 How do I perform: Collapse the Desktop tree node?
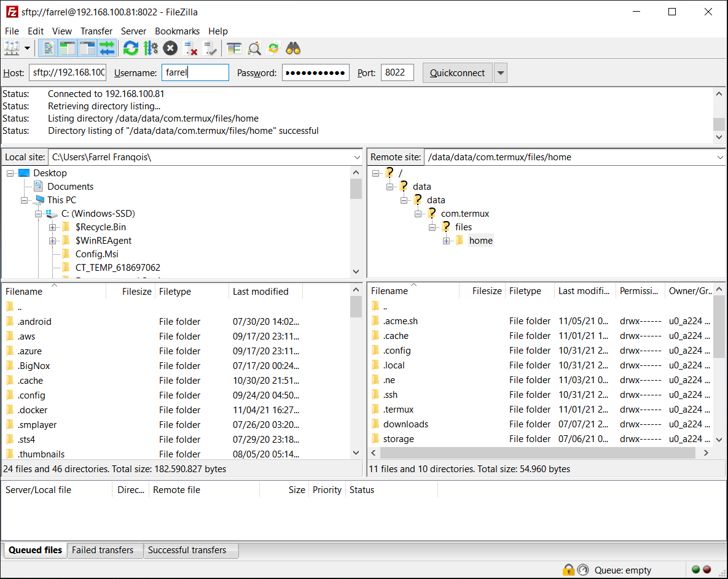point(10,173)
